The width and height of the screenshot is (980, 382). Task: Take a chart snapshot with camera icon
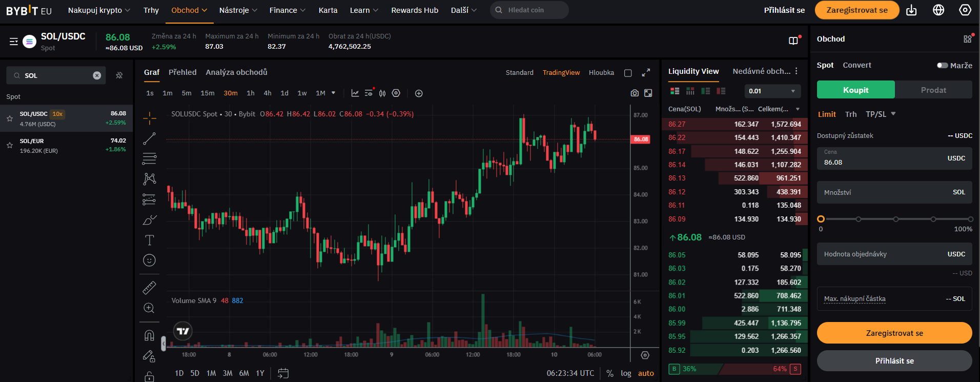tap(635, 93)
